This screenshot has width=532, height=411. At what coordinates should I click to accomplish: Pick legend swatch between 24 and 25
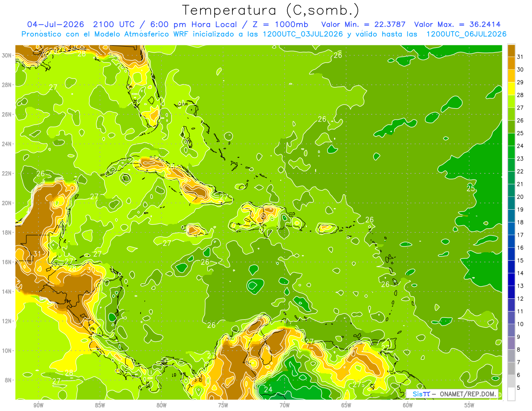coord(511,139)
